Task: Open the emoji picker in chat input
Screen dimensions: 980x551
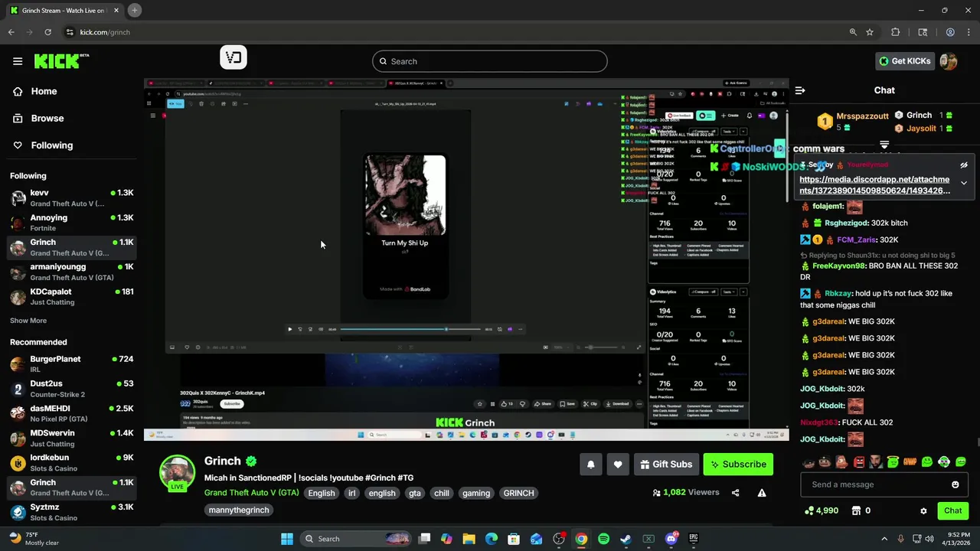Action: pyautogui.click(x=955, y=484)
